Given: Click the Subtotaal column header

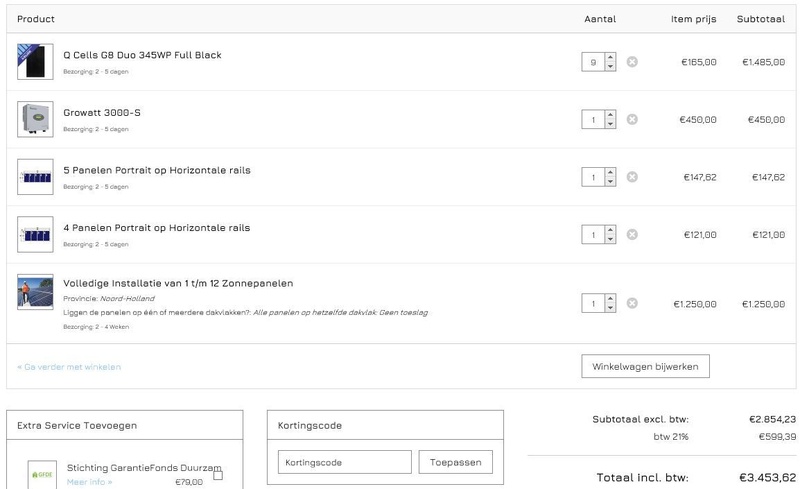Looking at the screenshot, I should [x=761, y=19].
